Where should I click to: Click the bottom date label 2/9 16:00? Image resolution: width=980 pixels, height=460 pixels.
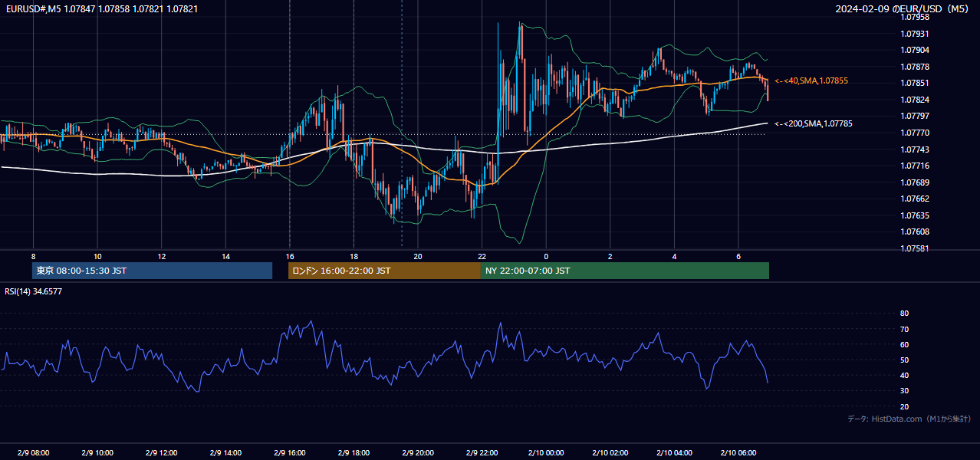289,452
